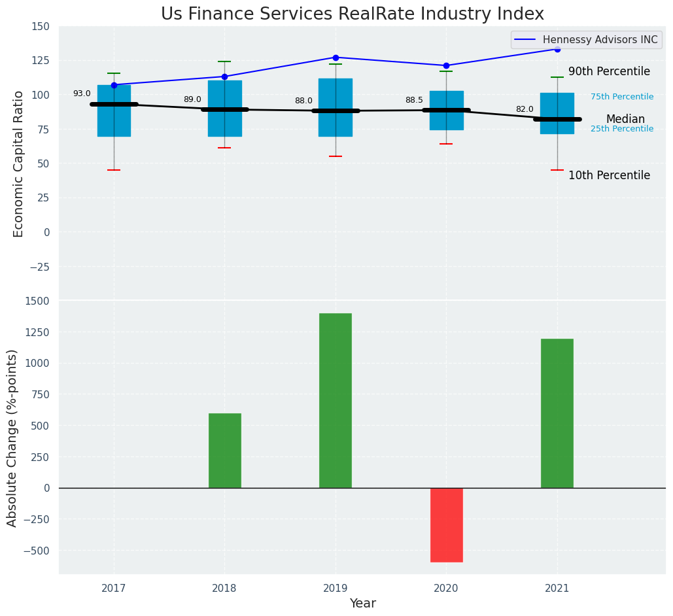Image resolution: width=673 pixels, height=616 pixels.
Task: Click the Median annotation text
Action: [625, 119]
